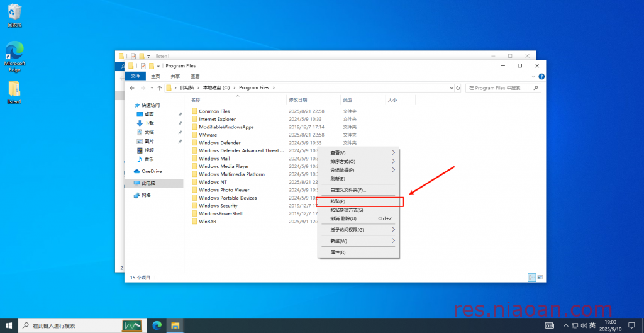
Task: Open the 排序方式(O) context submenu
Action: click(358, 161)
